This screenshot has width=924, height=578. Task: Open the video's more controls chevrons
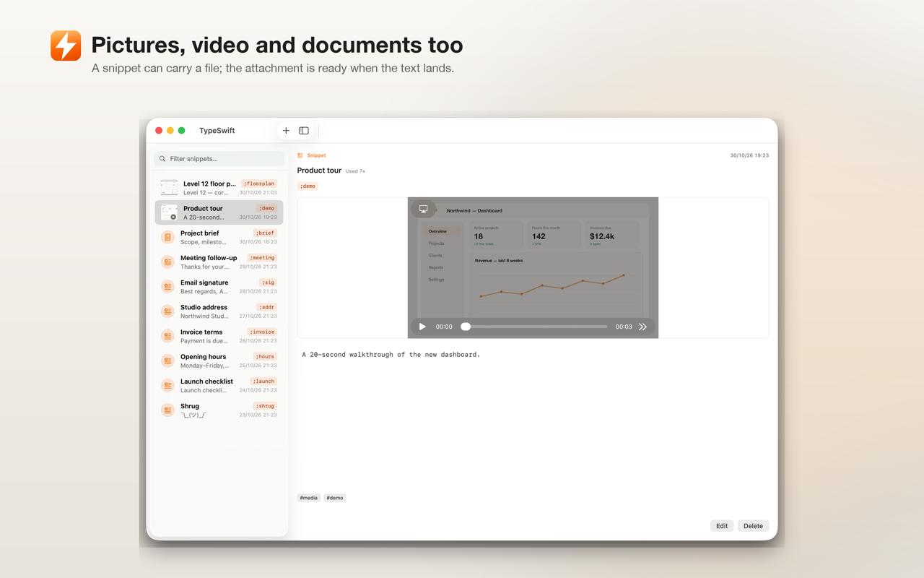[642, 327]
